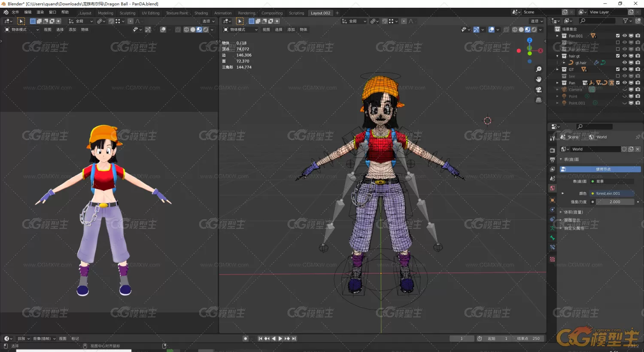Select wireframe shading in right viewport
Image resolution: width=644 pixels, height=352 pixels.
pyautogui.click(x=515, y=30)
